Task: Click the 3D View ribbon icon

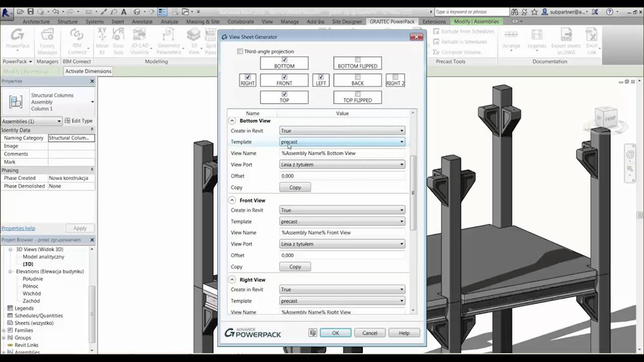Action: tap(194, 41)
